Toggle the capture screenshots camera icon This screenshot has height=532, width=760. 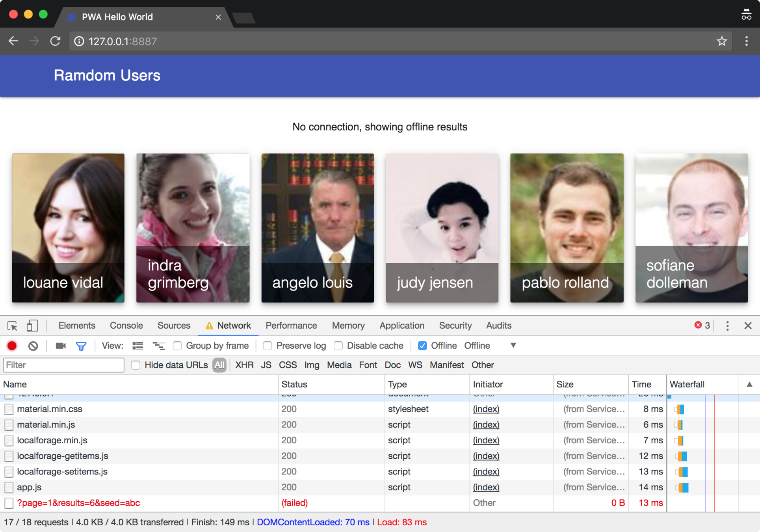coord(60,346)
